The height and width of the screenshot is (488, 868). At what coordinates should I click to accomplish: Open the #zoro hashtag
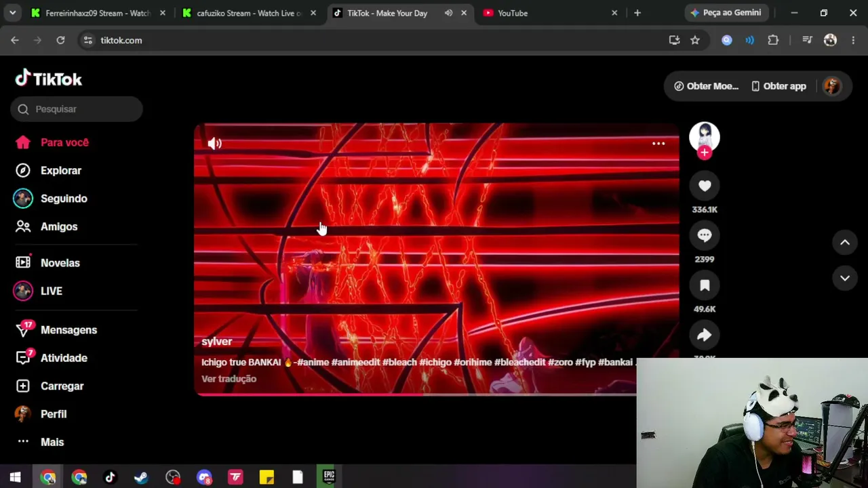pyautogui.click(x=560, y=363)
